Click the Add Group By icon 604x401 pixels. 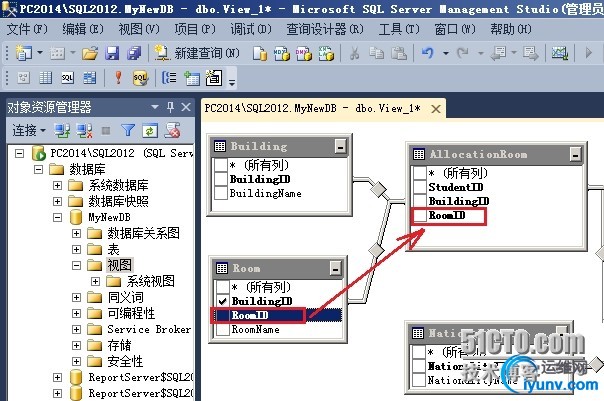pos(169,78)
